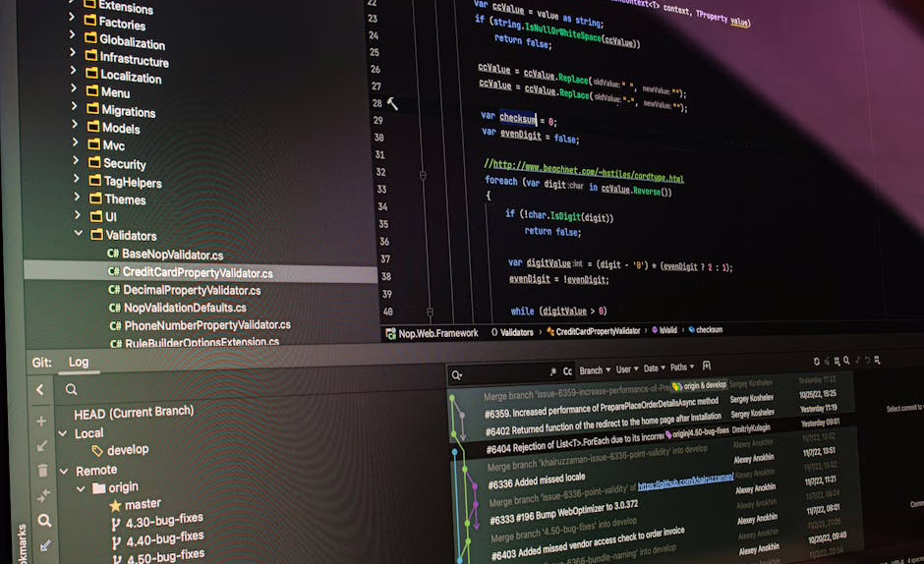Click the Refresh icon in Git log toolbar

click(817, 363)
